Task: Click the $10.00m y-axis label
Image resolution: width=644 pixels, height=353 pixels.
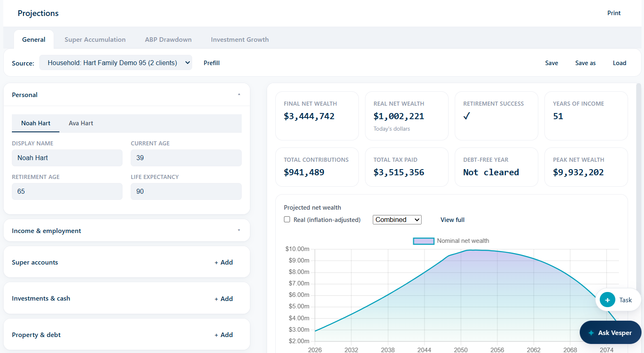Action: pos(297,249)
